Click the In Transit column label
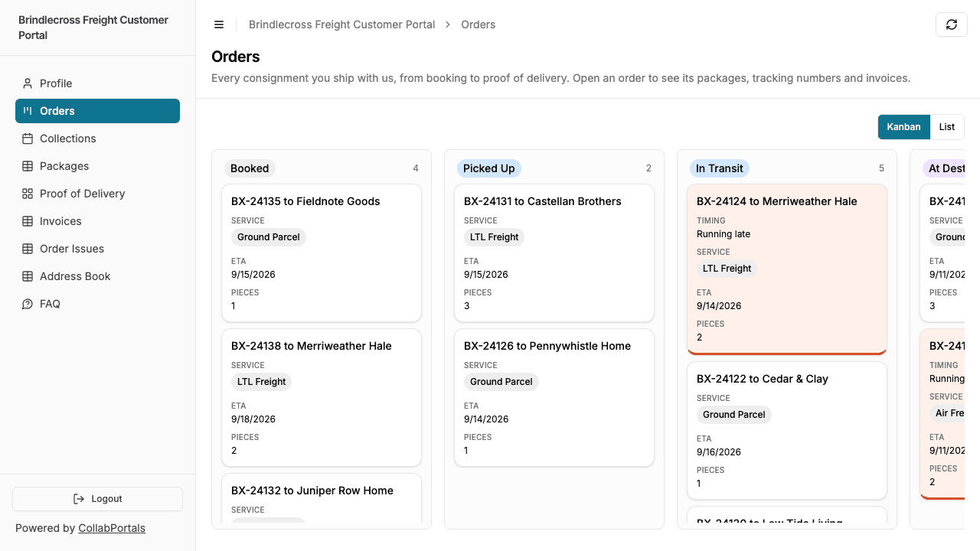The width and height of the screenshot is (980, 551). (720, 168)
